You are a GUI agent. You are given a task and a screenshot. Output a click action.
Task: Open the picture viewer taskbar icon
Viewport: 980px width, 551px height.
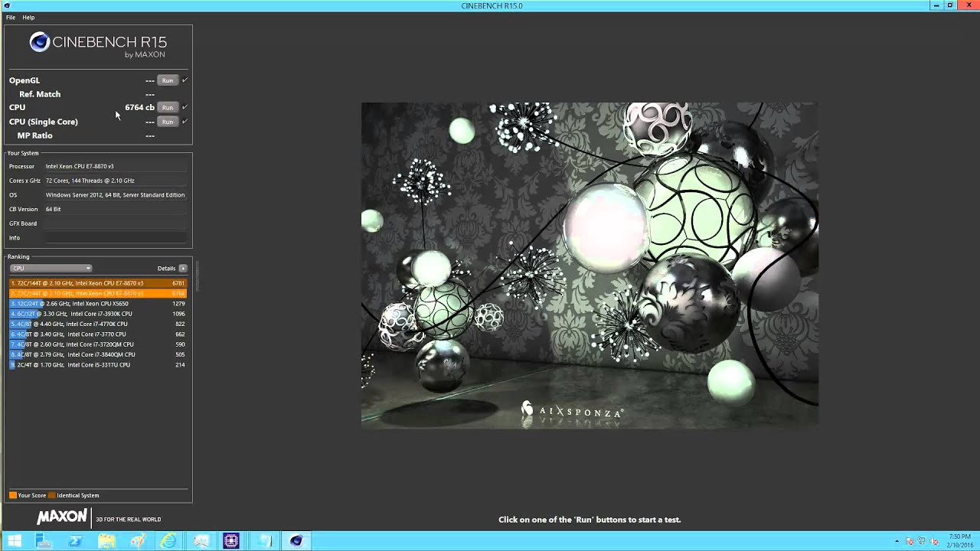[201, 541]
